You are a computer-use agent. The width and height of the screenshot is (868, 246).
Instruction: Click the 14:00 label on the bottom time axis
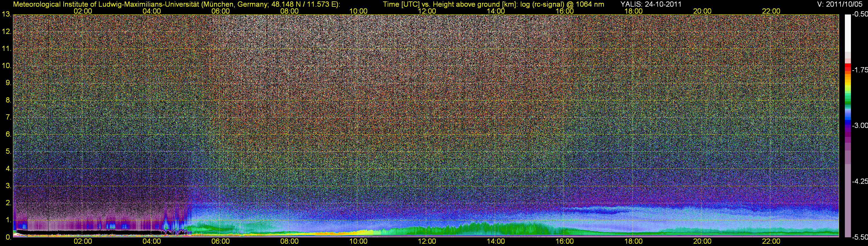pos(496,242)
